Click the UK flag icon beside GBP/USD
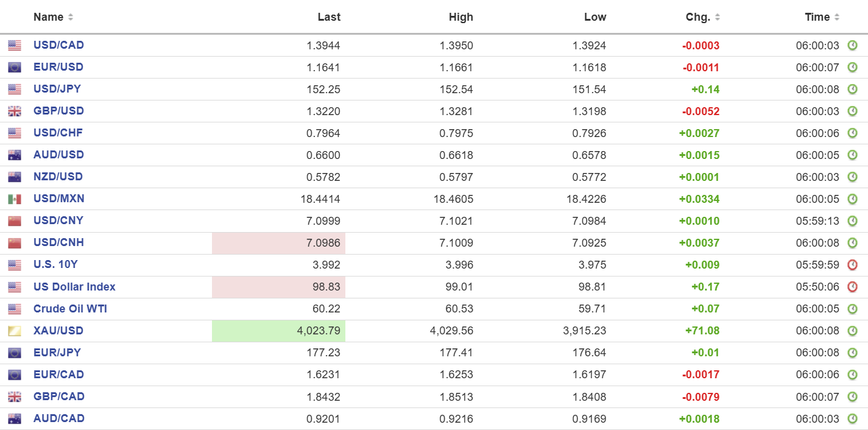868x430 pixels. (15, 111)
